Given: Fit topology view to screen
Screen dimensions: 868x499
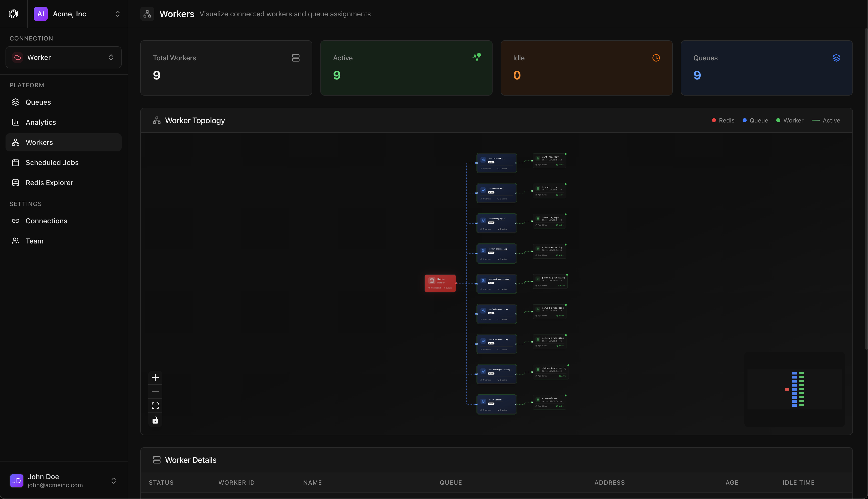Looking at the screenshot, I should point(155,406).
